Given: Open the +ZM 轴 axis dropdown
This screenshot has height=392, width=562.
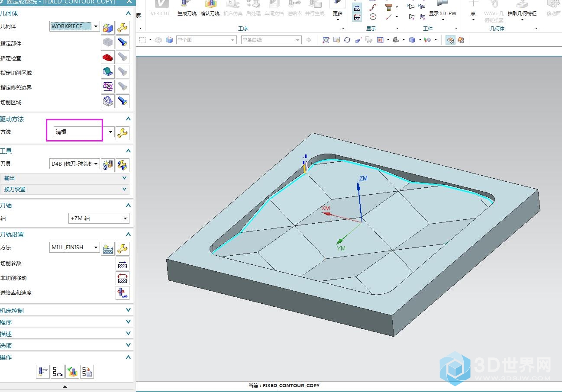Looking at the screenshot, I should pyautogui.click(x=126, y=218).
